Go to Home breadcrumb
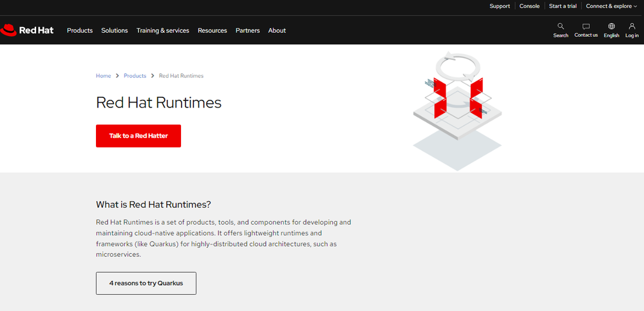This screenshot has width=644, height=311. click(104, 75)
